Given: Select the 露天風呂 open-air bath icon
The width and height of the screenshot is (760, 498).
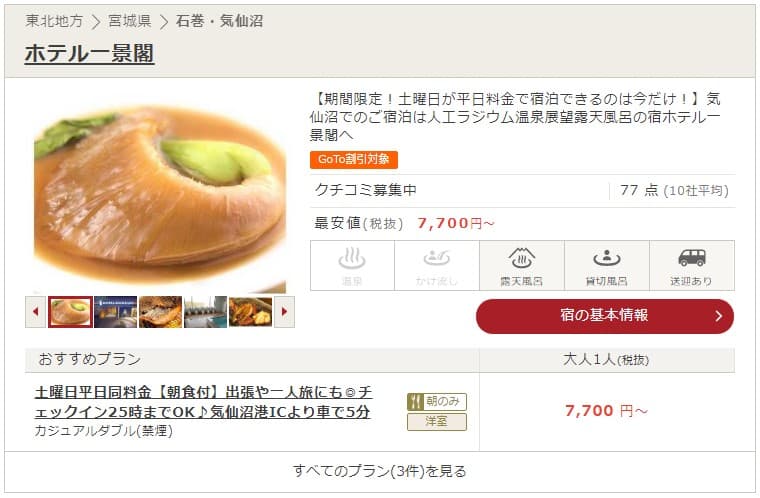Looking at the screenshot, I should (x=522, y=265).
